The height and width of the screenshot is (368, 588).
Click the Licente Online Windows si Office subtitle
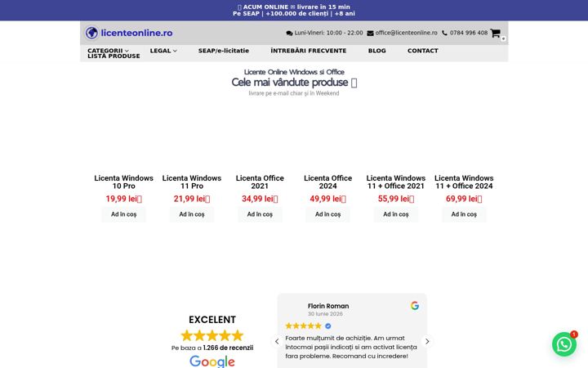click(294, 72)
